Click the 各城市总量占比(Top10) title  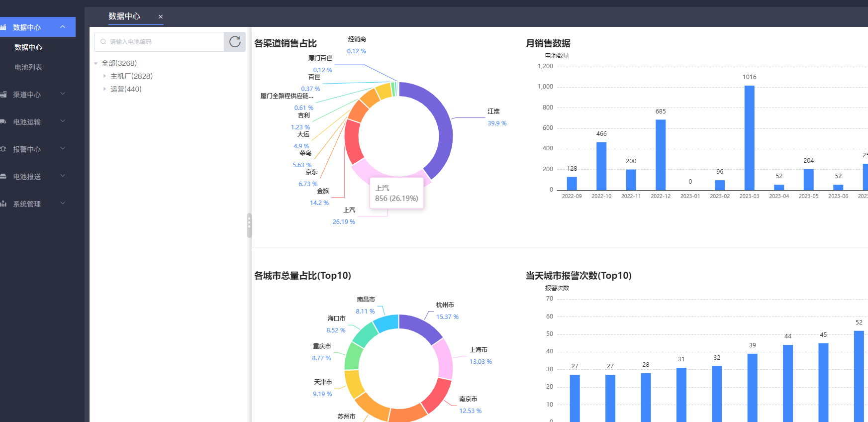coord(302,276)
